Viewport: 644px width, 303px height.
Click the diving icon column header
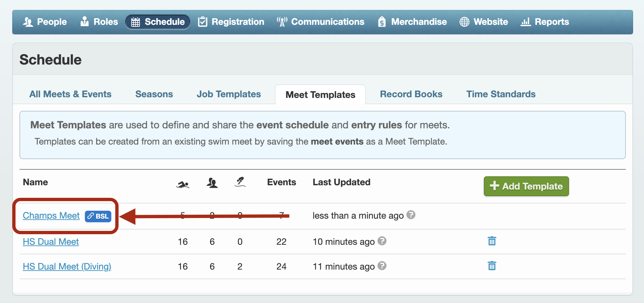coord(240,182)
